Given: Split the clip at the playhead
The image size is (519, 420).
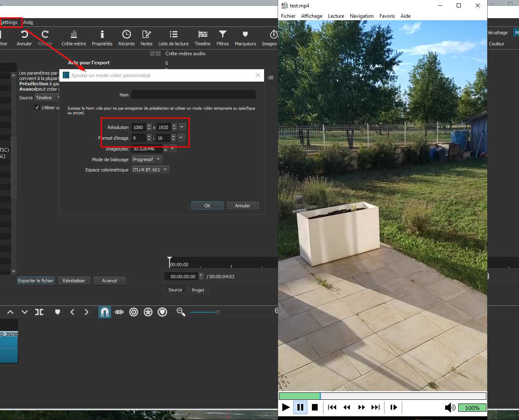Looking at the screenshot, I should click(x=39, y=312).
